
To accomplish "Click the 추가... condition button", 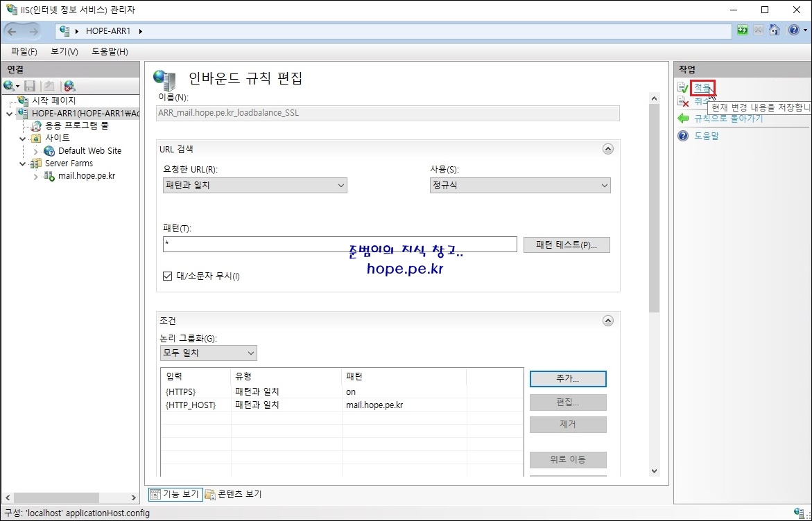I will click(568, 379).
